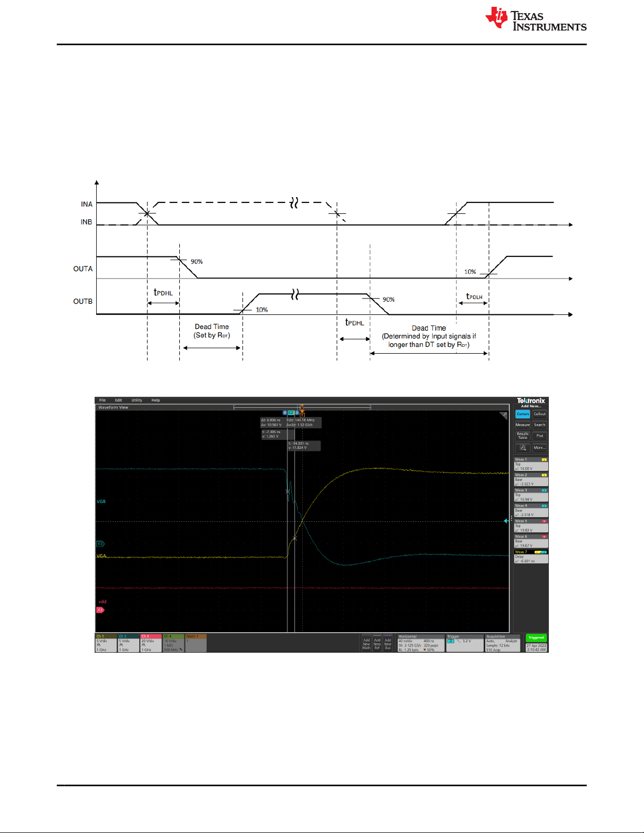
Task: Open the Acquisition settings badge
Action: pyautogui.click(x=502, y=643)
